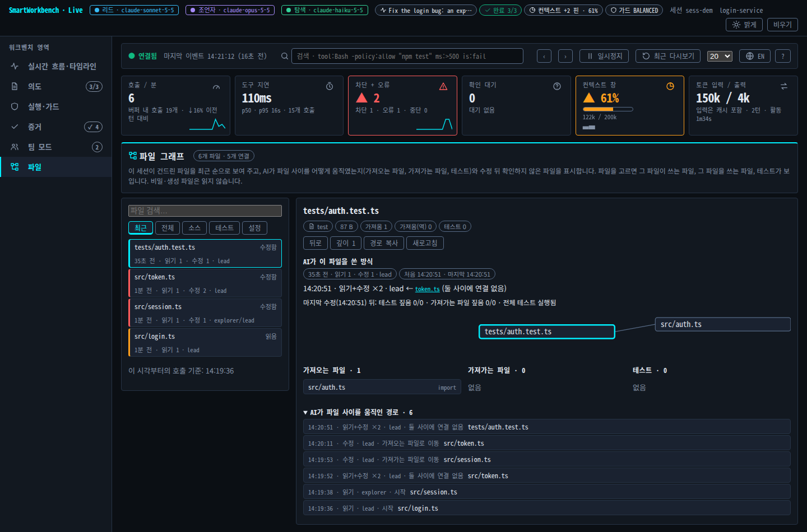The height and width of the screenshot is (532, 807).
Task: Select src/login.ts in file list
Action: [205, 343]
